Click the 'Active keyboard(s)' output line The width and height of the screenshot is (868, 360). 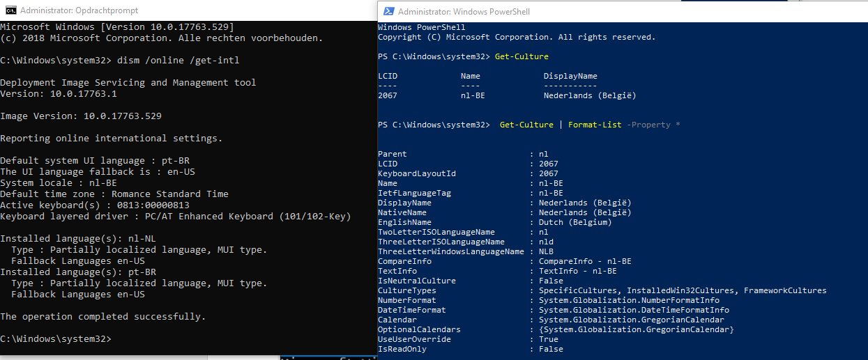click(95, 205)
